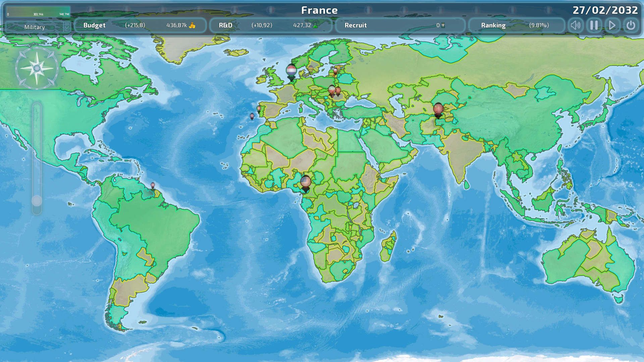
Task: Click the gold money bags icon
Action: point(192,25)
